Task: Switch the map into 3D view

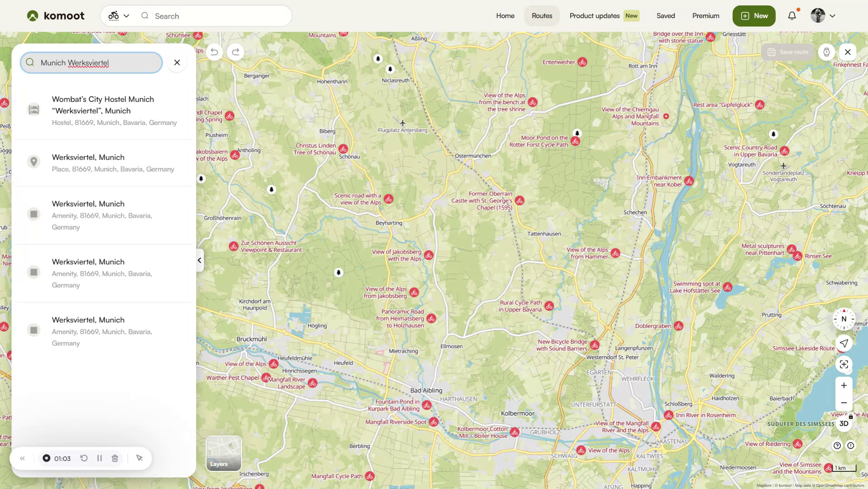Action: click(x=843, y=424)
